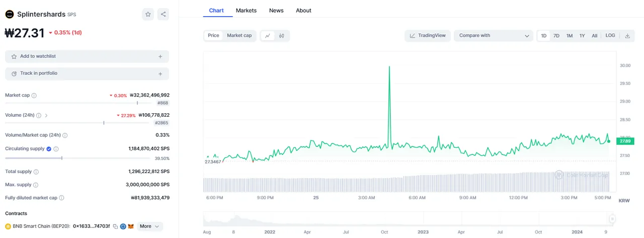Star Splintershards as a favorite
This screenshot has height=238, width=644.
(148, 15)
